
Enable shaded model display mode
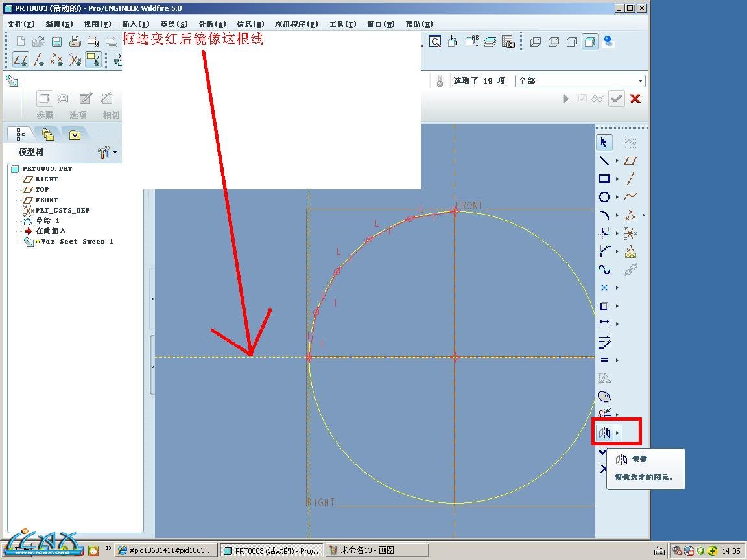[589, 41]
